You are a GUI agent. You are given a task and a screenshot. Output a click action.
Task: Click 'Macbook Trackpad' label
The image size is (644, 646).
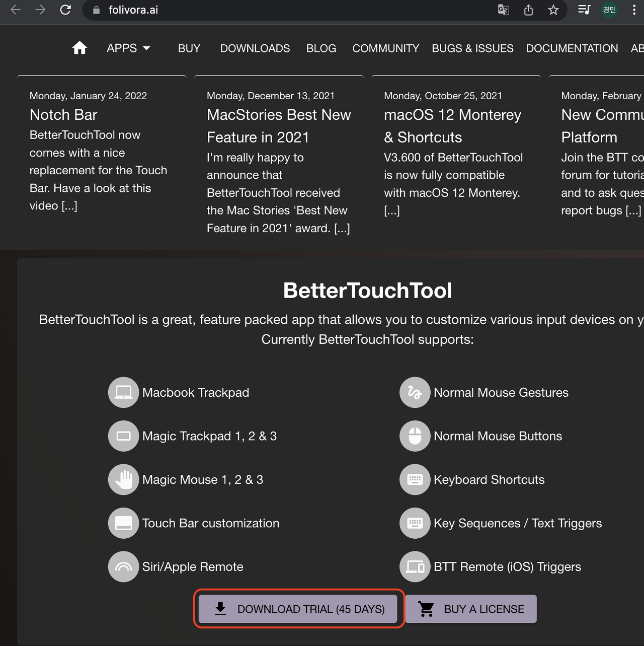(196, 393)
